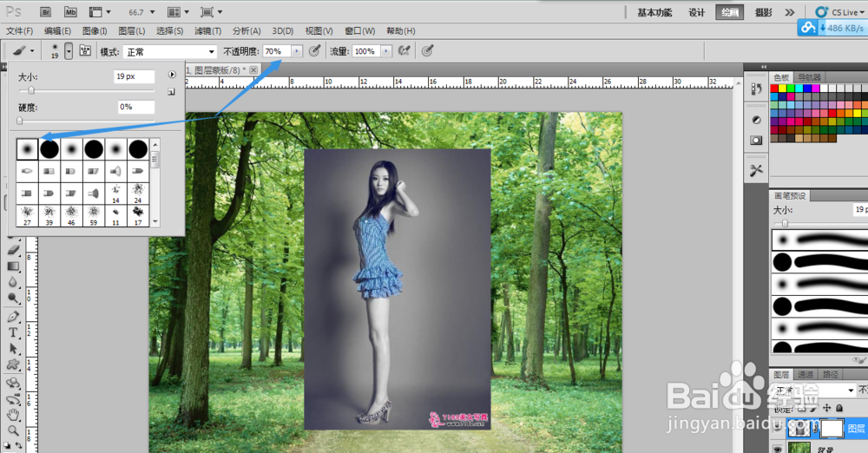The width and height of the screenshot is (868, 453).
Task: Open the 模式 blend mode dropdown
Action: click(169, 51)
